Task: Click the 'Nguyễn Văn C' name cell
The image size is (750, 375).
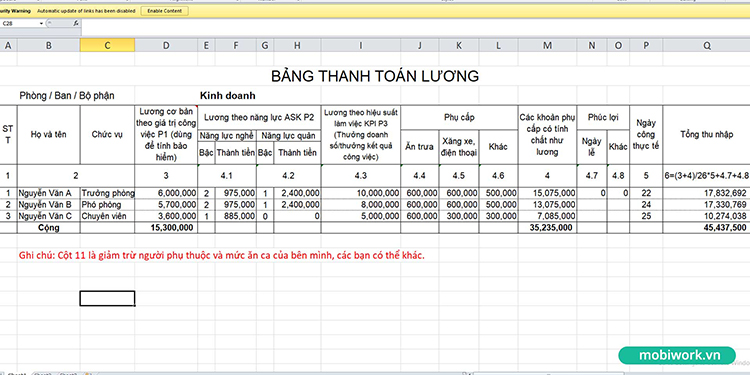Action: point(49,216)
